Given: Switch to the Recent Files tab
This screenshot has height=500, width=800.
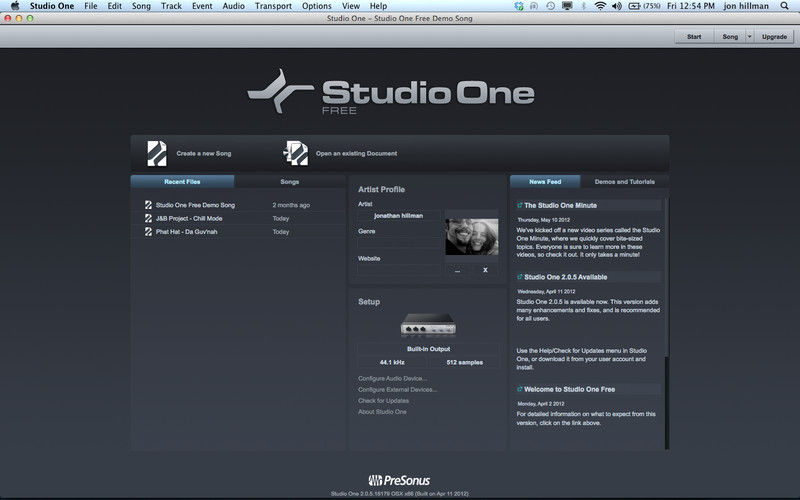Looking at the screenshot, I should click(182, 182).
